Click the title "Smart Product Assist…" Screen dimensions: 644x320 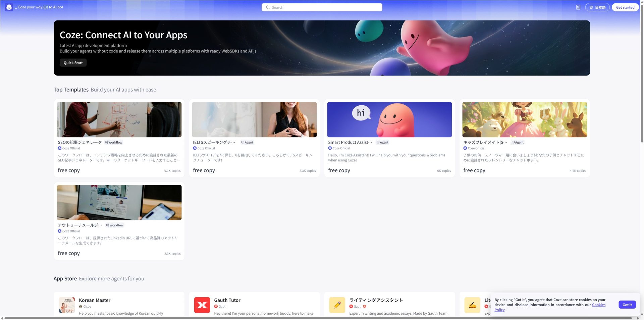(x=350, y=143)
